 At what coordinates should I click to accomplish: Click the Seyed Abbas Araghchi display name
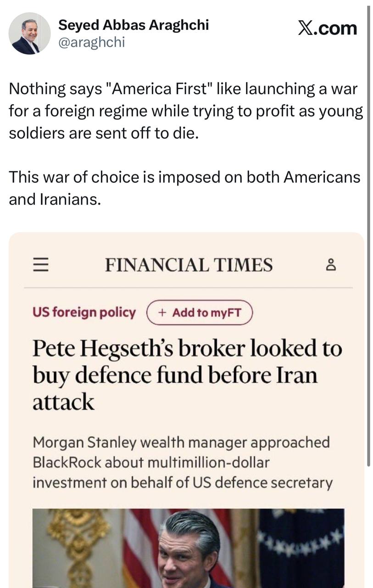[x=133, y=25]
